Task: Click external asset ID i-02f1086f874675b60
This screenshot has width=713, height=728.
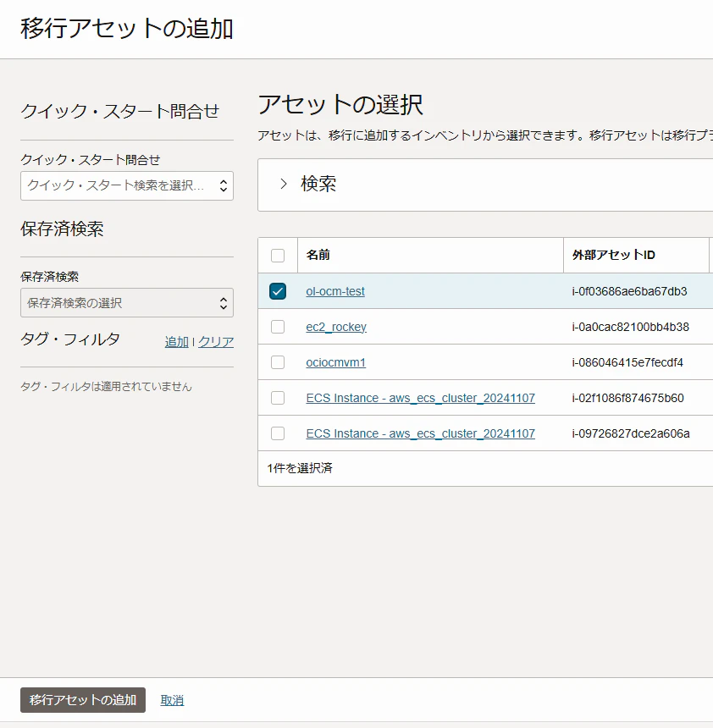Action: 628,398
